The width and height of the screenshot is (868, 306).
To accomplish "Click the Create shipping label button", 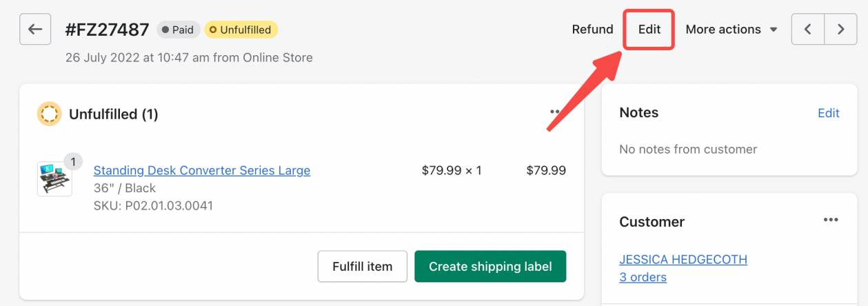I will point(489,267).
